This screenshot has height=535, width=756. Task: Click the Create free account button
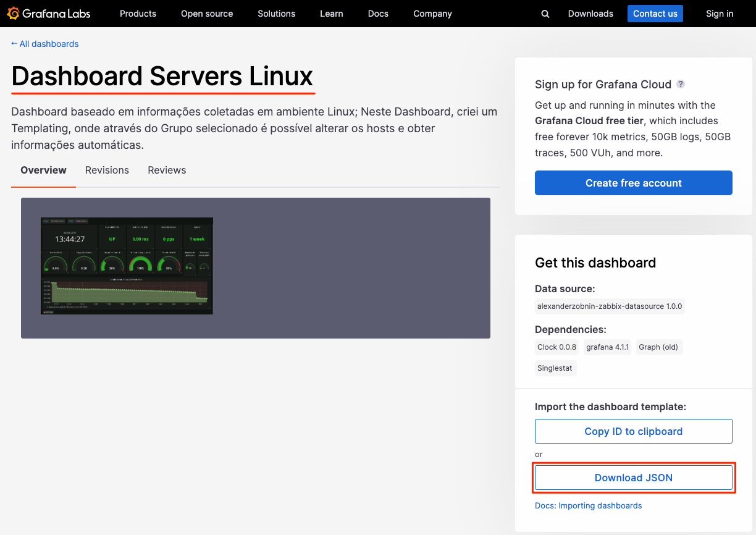(633, 183)
